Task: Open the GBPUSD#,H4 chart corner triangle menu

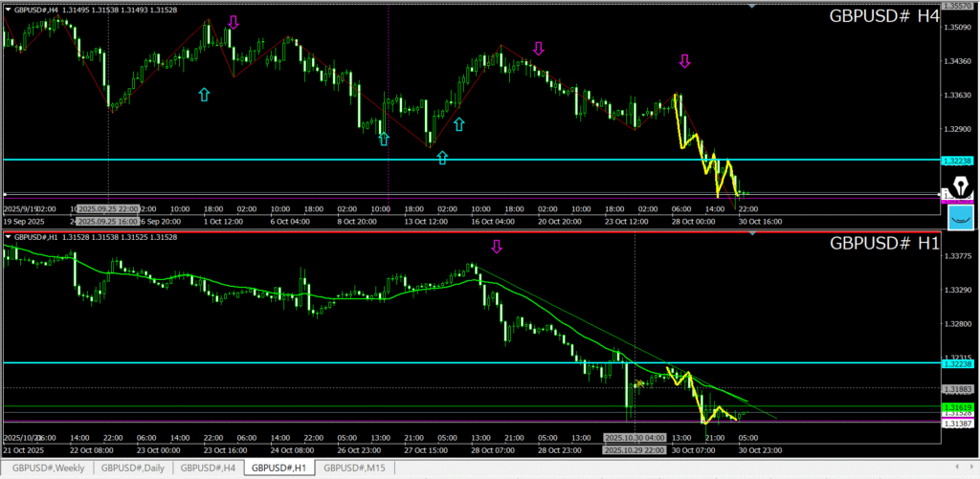Action: tap(8, 8)
